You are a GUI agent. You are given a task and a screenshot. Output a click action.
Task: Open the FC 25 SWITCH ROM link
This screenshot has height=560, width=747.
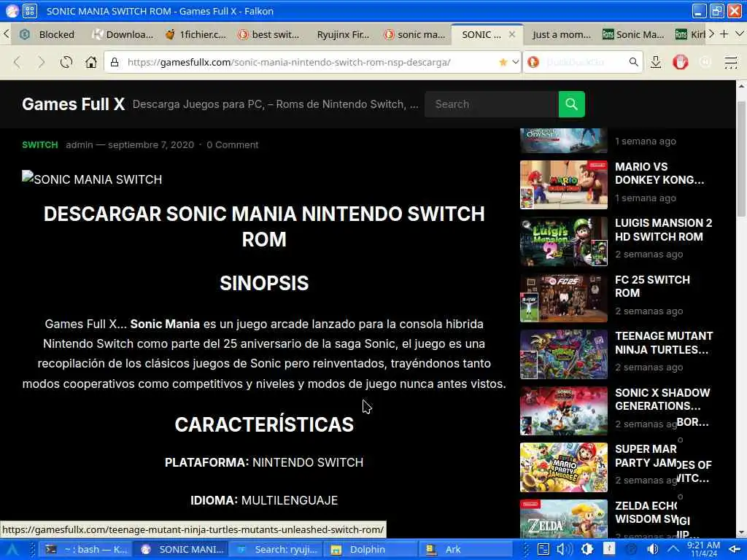pyautogui.click(x=652, y=286)
